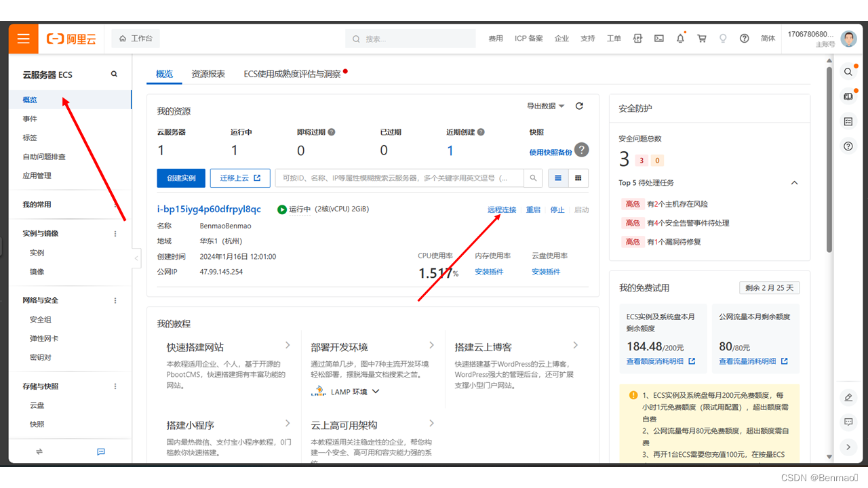
Task: Switch to list view
Action: pyautogui.click(x=558, y=178)
